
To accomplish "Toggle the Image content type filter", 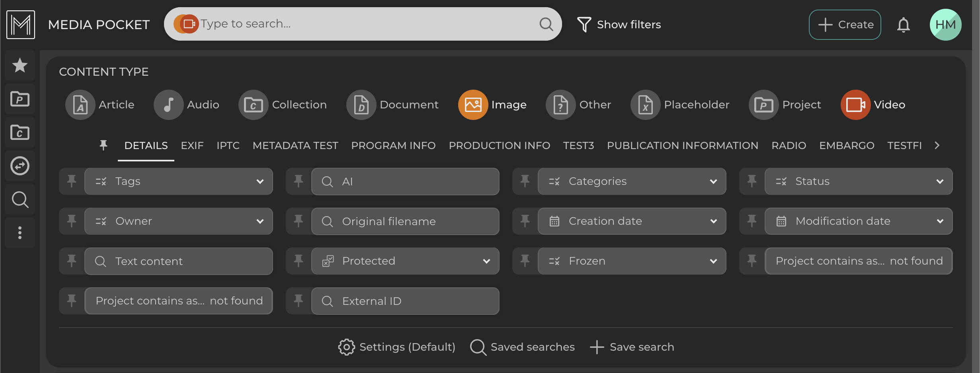I will coord(492,105).
